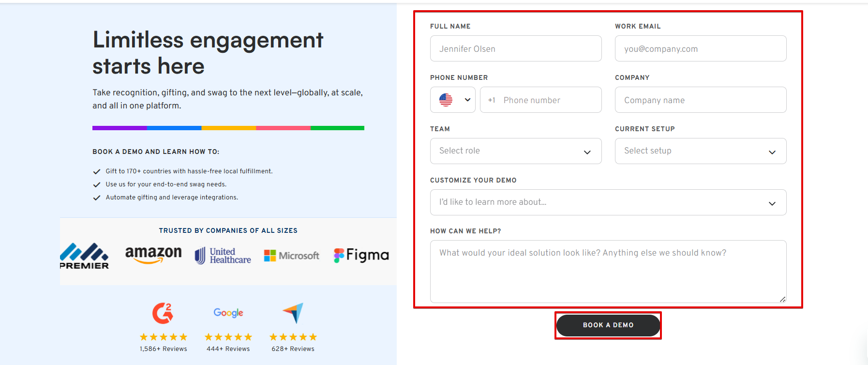This screenshot has width=868, height=365.
Task: Click the How Can We Help textarea
Action: (608, 272)
